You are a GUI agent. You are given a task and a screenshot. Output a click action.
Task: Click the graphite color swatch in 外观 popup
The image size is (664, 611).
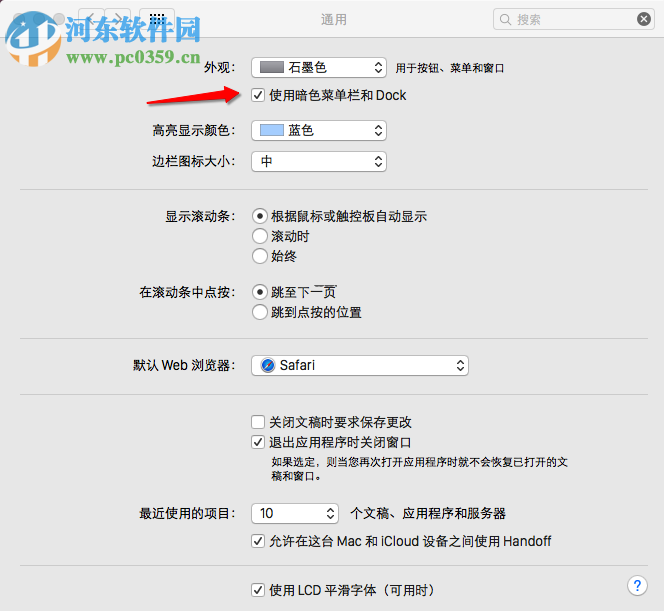pyautogui.click(x=271, y=67)
